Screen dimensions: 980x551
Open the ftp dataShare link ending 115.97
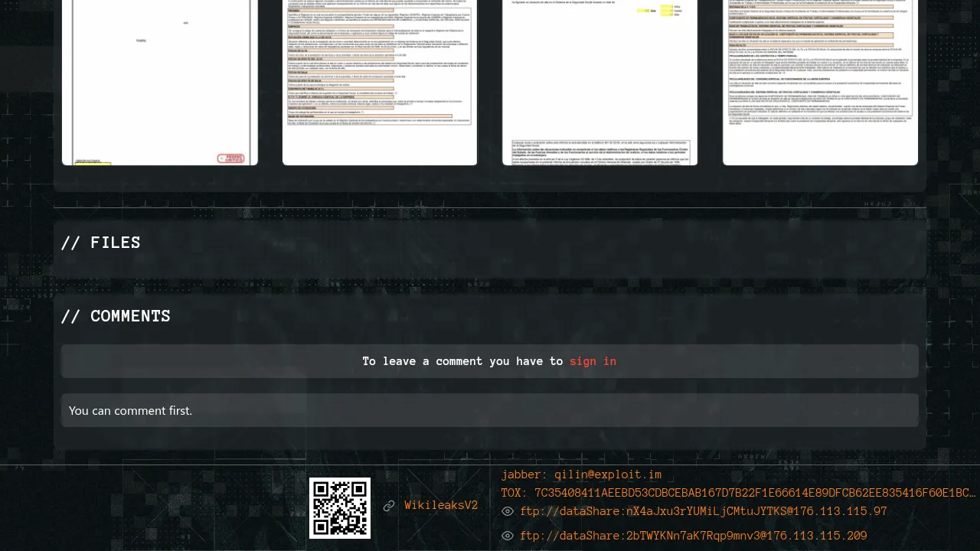coord(703,511)
